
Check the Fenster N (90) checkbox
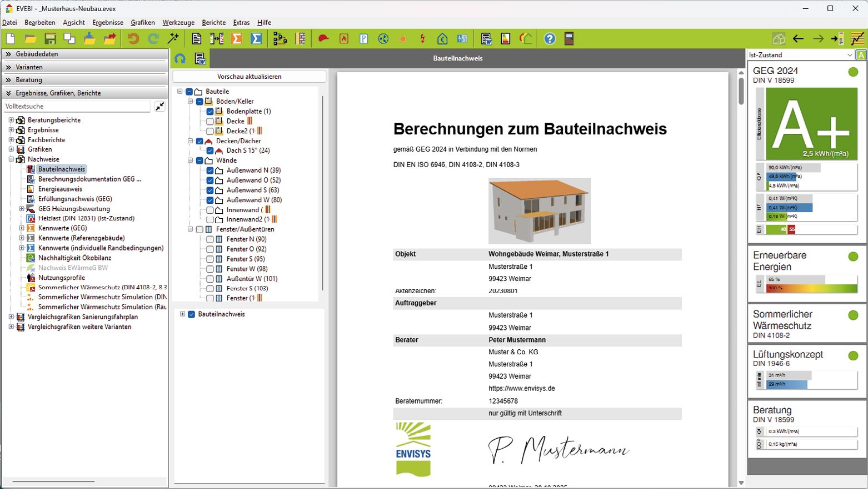point(210,239)
